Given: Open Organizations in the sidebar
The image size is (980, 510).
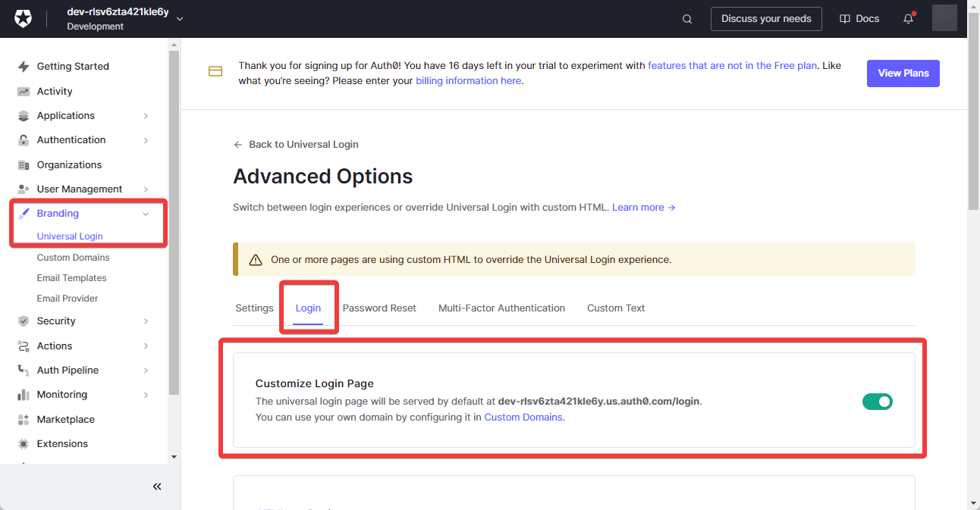Looking at the screenshot, I should tap(69, 165).
